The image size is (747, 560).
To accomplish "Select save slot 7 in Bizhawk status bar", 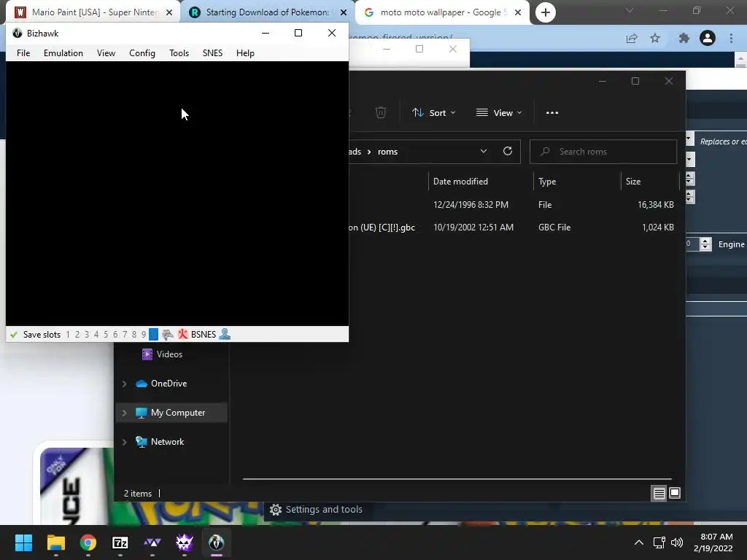I will coord(125,334).
